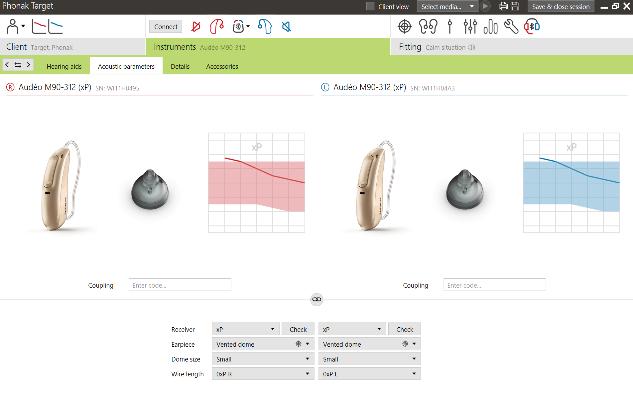
Task: Mute the right hearing aid
Action: [x=196, y=27]
